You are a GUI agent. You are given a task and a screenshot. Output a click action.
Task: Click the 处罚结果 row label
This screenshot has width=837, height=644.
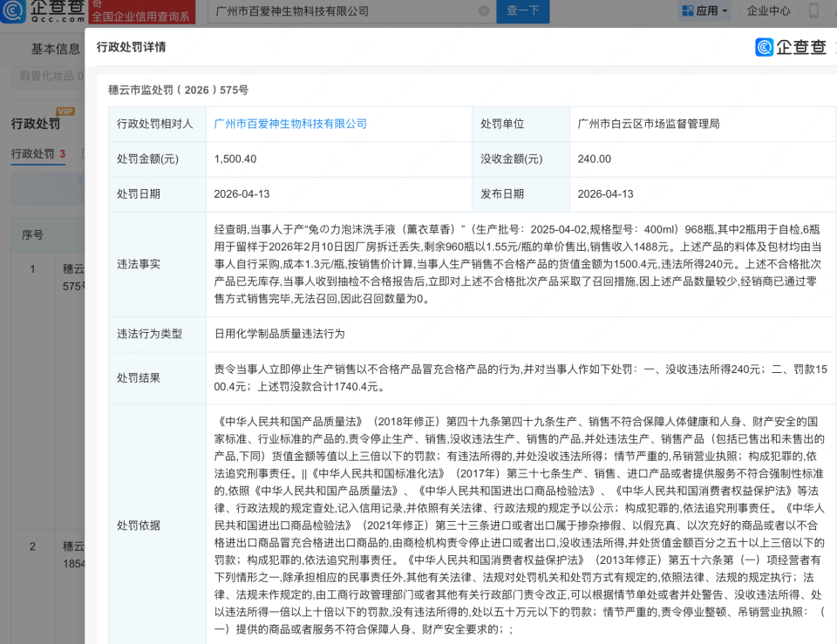coord(139,377)
